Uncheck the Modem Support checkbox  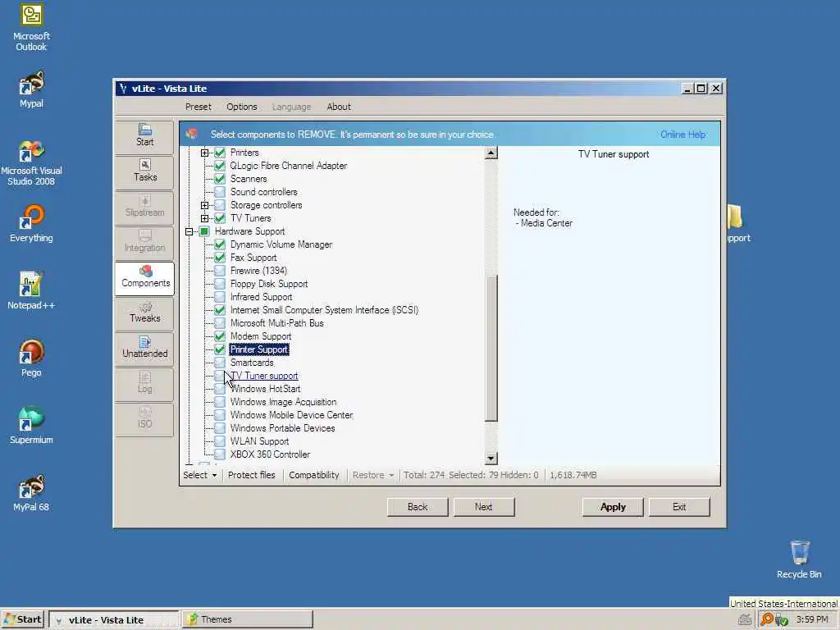(x=220, y=336)
